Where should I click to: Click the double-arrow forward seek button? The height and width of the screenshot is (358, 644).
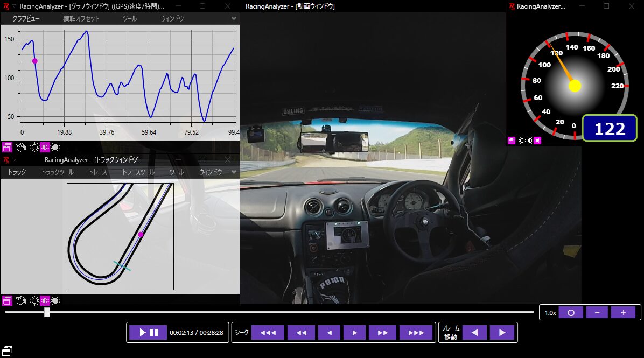382,333
